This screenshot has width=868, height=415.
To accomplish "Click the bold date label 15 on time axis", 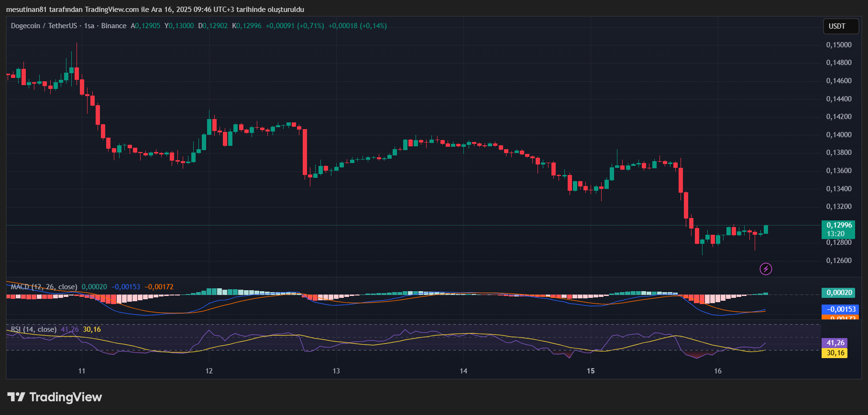I will [591, 371].
